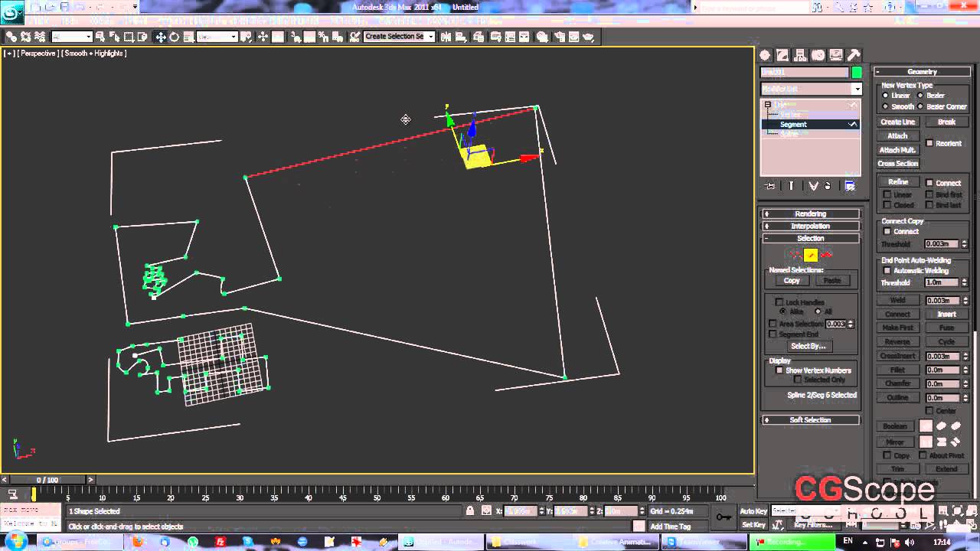Click the Segment sub-object selection icon

810,256
